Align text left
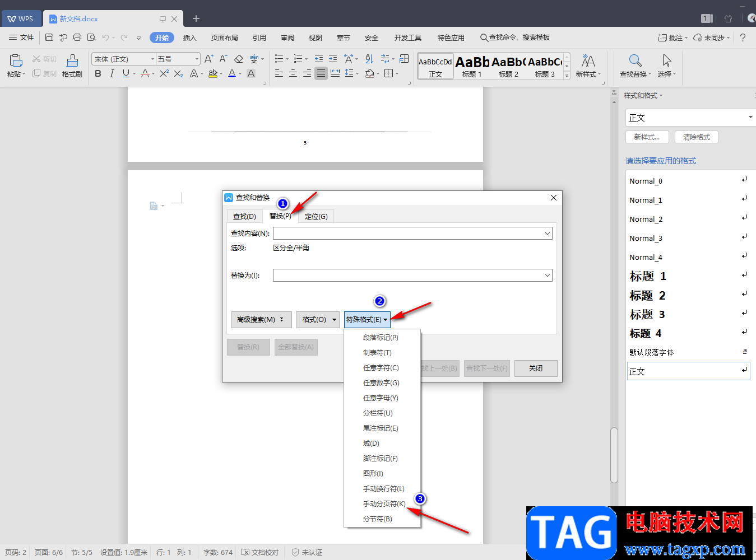The image size is (756, 560). [x=279, y=73]
